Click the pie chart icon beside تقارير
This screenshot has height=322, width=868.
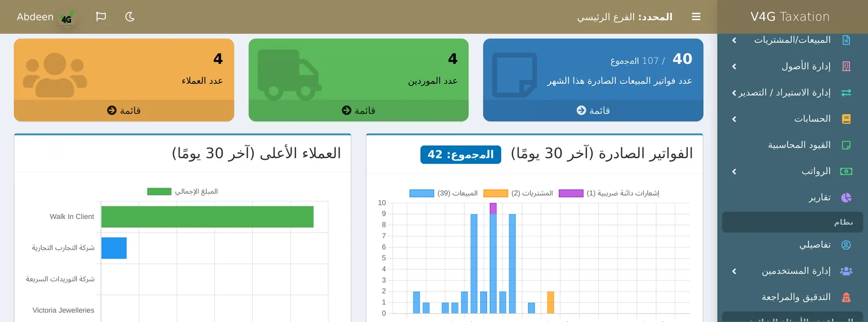(846, 197)
